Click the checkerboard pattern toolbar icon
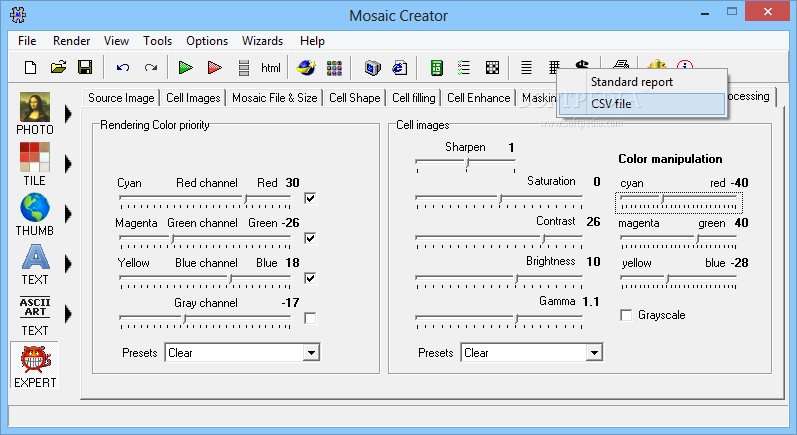 pos(492,68)
